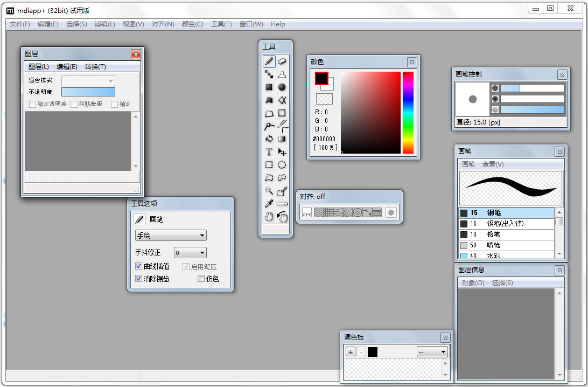Choose the filled ellipse tool
This screenshot has width=588, height=387.
pyautogui.click(x=282, y=87)
